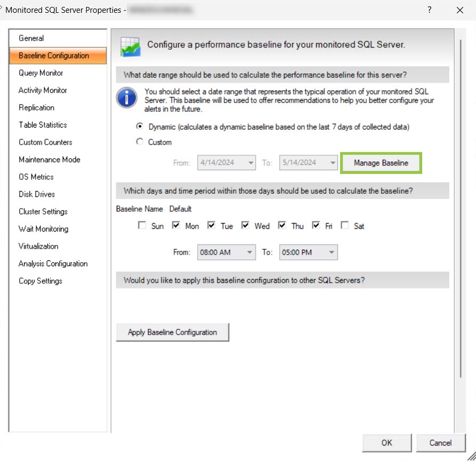Image resolution: width=476 pixels, height=461 pixels.
Task: Open Custom Counters page
Action: 58,142
